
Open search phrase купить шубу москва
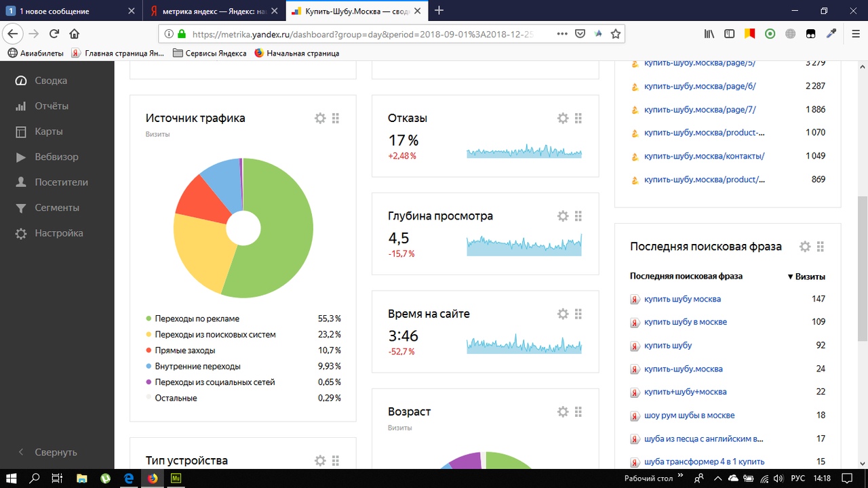tap(682, 299)
